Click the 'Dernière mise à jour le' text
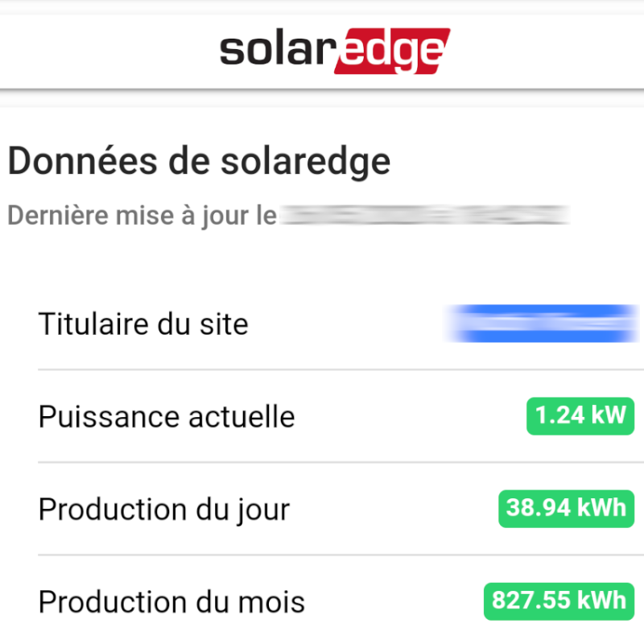Image resolution: width=644 pixels, height=644 pixels. [x=142, y=216]
